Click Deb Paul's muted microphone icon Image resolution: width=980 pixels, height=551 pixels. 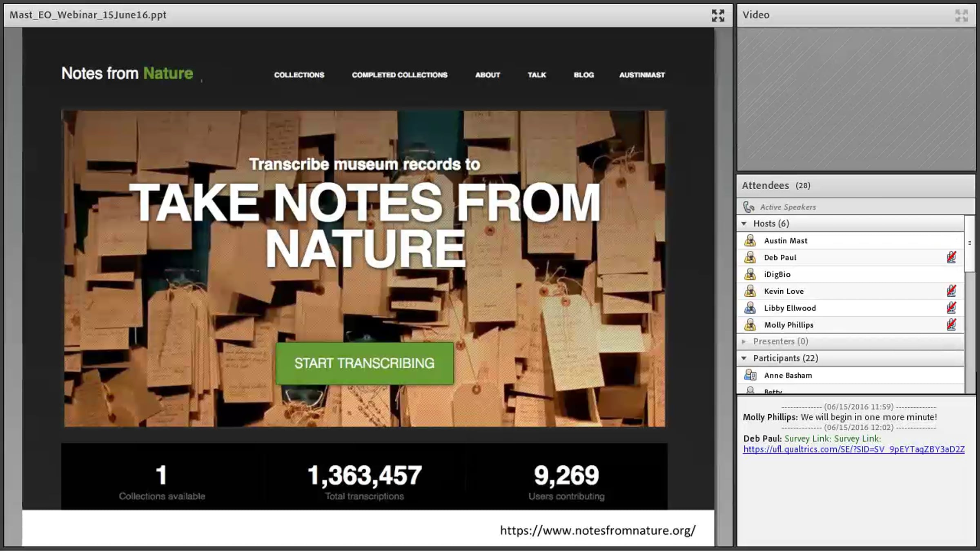pos(951,257)
